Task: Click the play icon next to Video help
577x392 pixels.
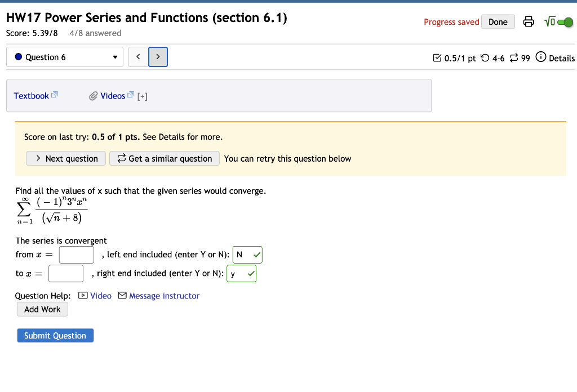Action: click(x=82, y=295)
